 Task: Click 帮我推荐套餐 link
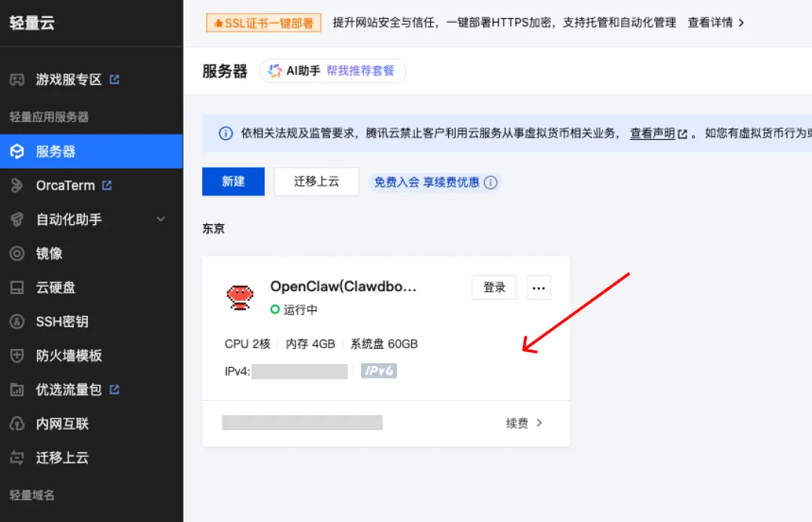click(x=360, y=71)
